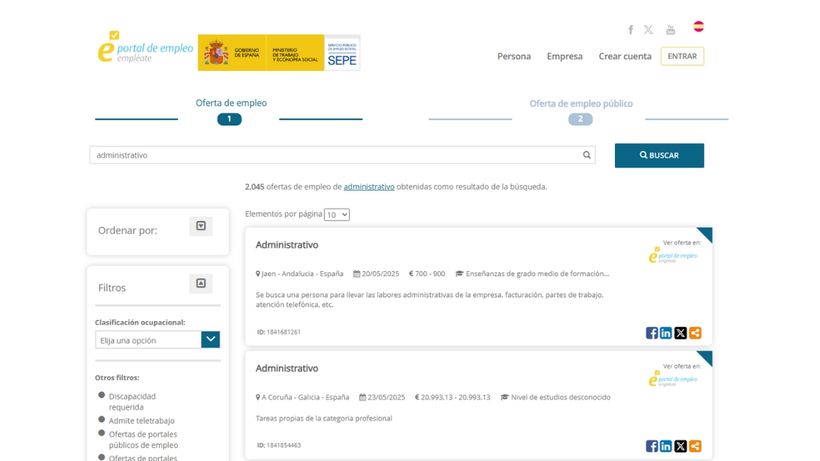The width and height of the screenshot is (820, 461).
Task: Click the magnifying glass inside search field
Action: coord(587,156)
